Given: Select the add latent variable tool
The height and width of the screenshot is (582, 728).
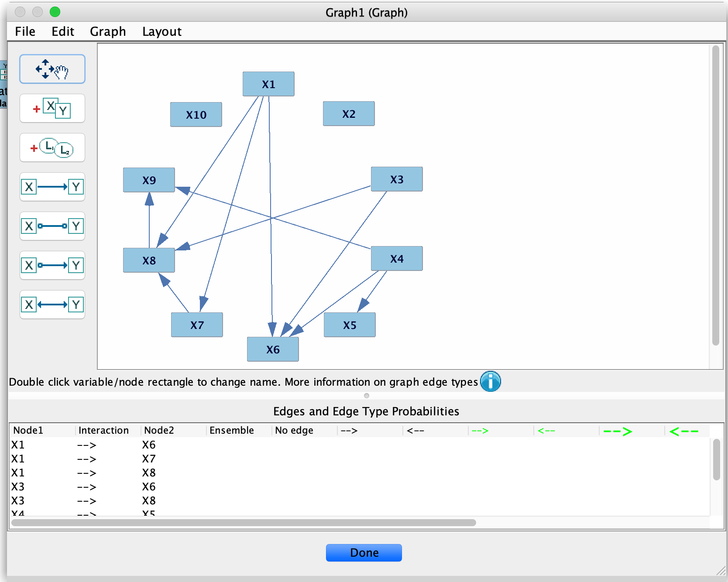Looking at the screenshot, I should point(52,147).
